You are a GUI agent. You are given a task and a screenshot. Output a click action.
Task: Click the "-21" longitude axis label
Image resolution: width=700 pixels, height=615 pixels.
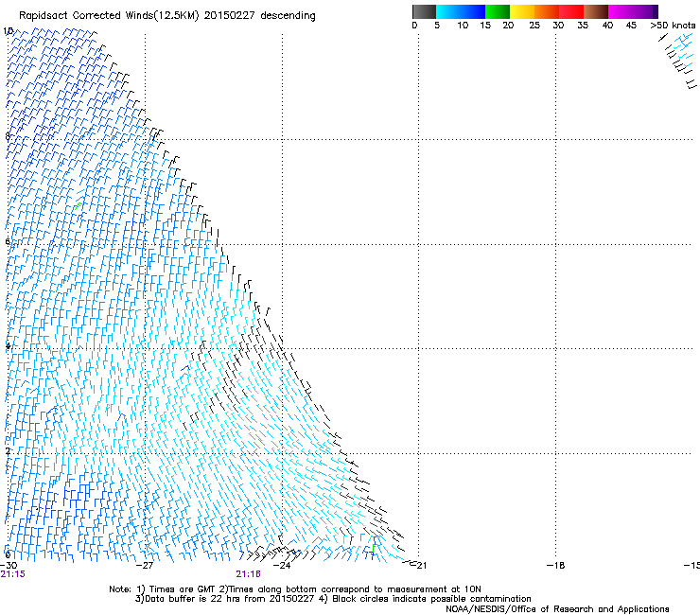tap(419, 566)
